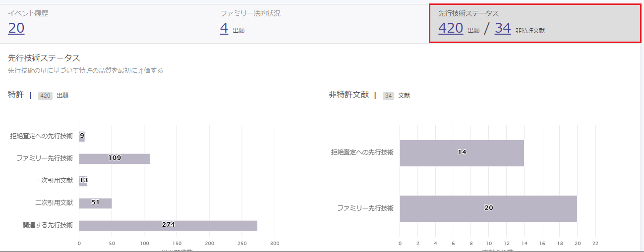
Task: Click the 先行技術ステータス section heading
Action: 44,58
